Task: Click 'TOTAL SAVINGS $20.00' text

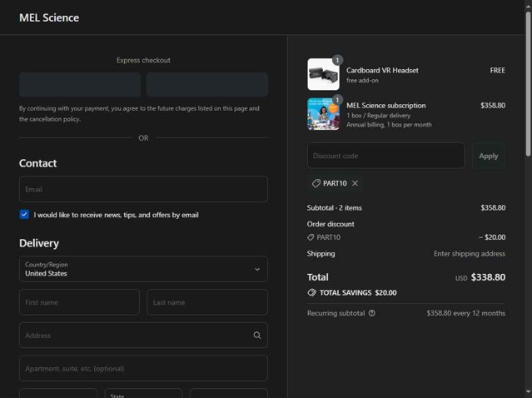Action: tap(358, 292)
